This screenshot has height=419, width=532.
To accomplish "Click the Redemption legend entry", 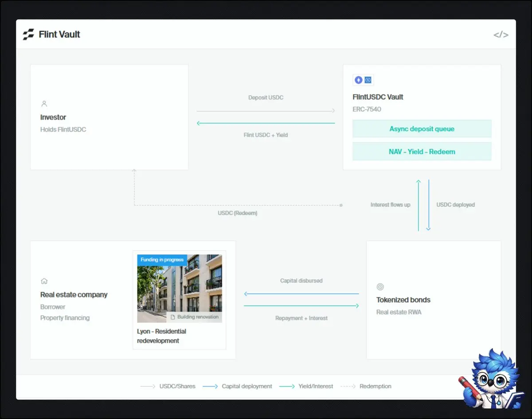I will (366, 387).
